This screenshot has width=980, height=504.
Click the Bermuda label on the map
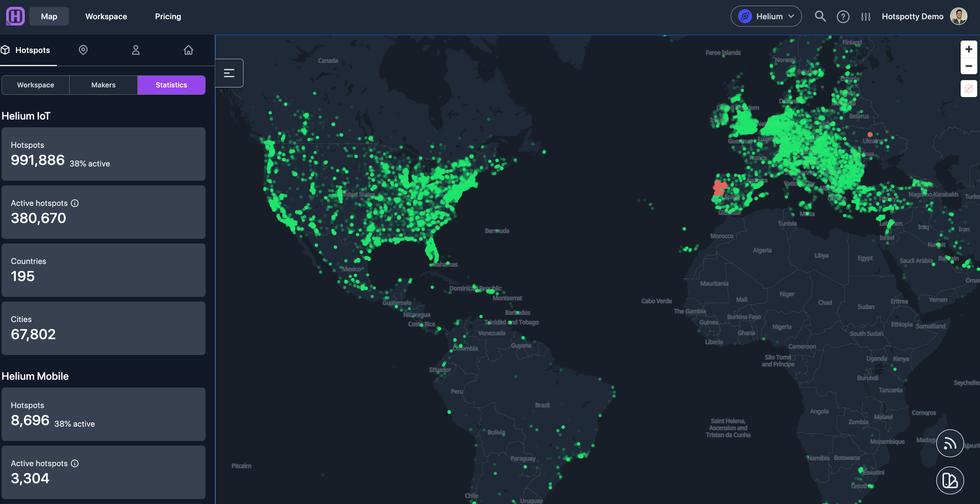click(x=497, y=231)
